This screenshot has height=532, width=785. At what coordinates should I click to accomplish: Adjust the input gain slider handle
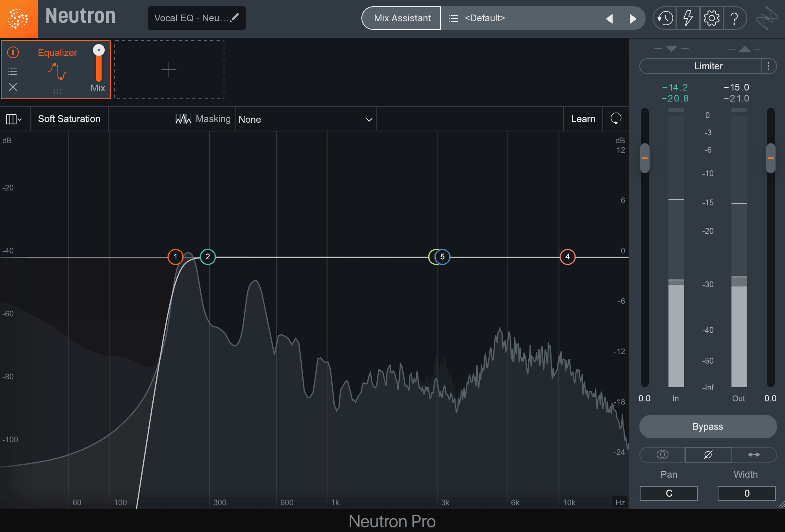645,158
